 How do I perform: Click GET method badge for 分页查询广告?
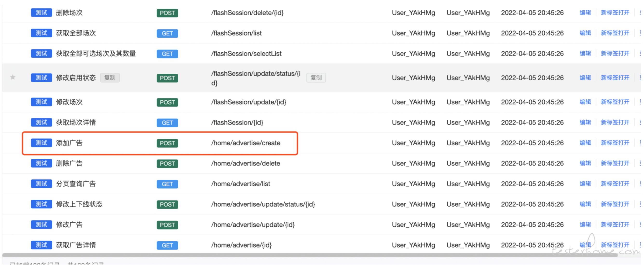click(x=167, y=184)
